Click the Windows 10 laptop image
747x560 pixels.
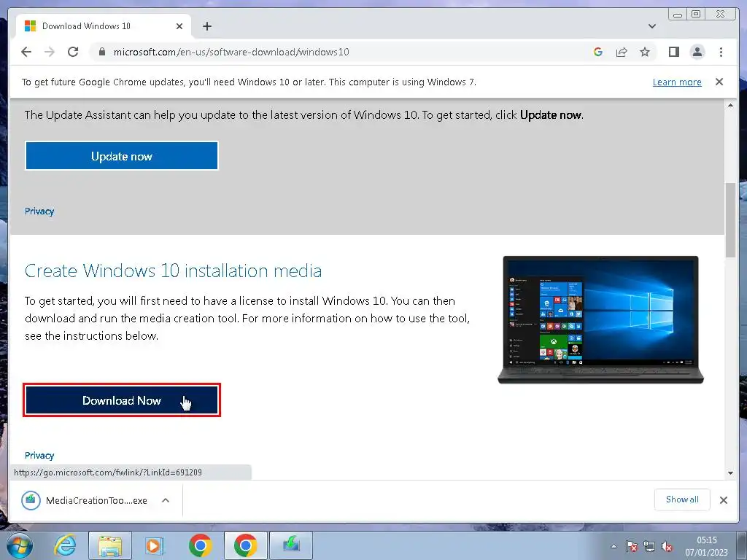click(600, 319)
